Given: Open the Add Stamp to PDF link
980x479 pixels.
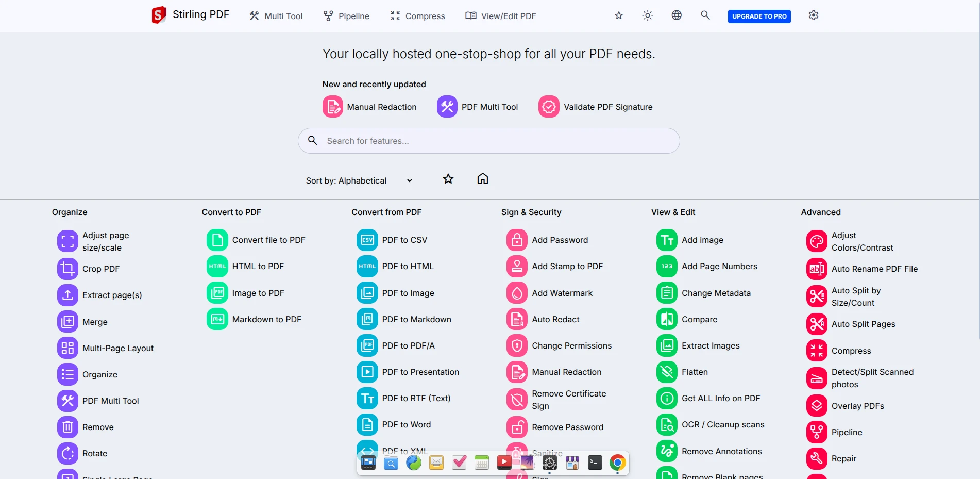Looking at the screenshot, I should [567, 266].
